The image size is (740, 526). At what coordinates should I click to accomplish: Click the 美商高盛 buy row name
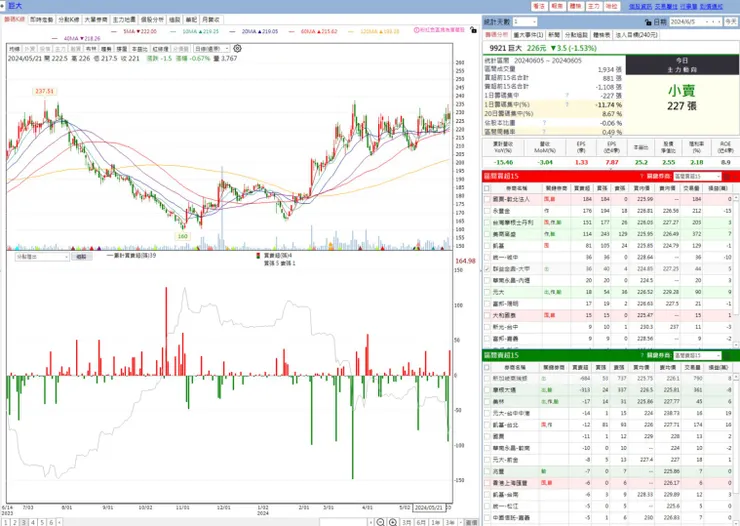504,234
